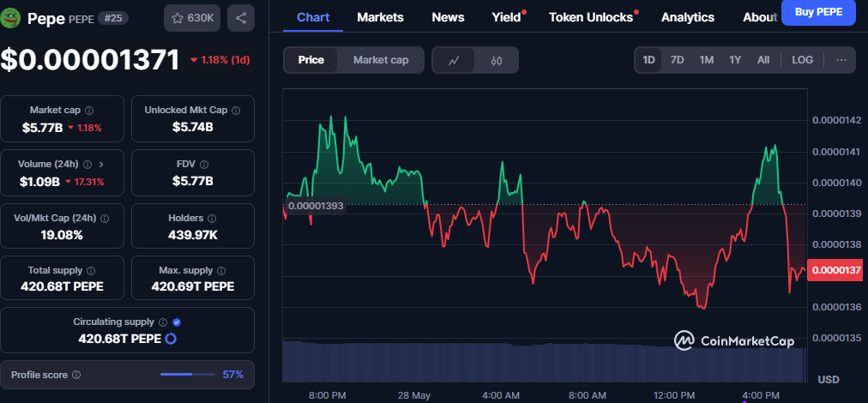Image resolution: width=868 pixels, height=403 pixels.
Task: Click the $0.00001371 price heading
Action: (90, 60)
